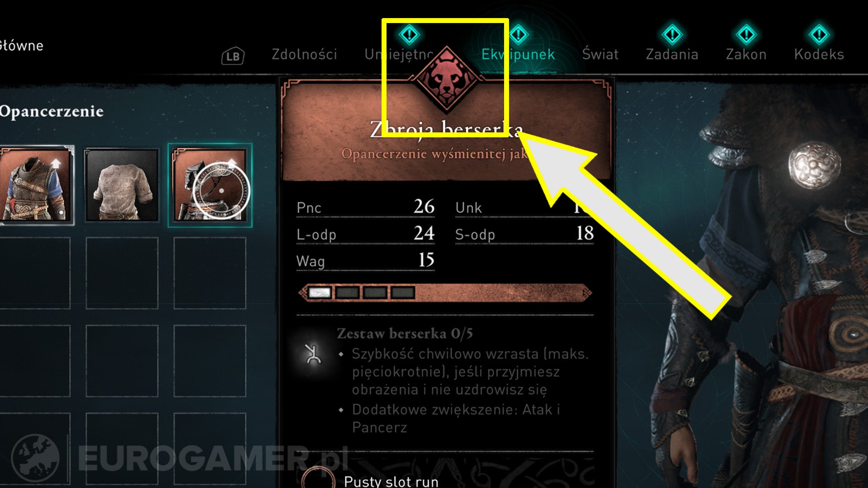Click the Pusty slot run label
This screenshot has height=488, width=868.
pyautogui.click(x=391, y=481)
